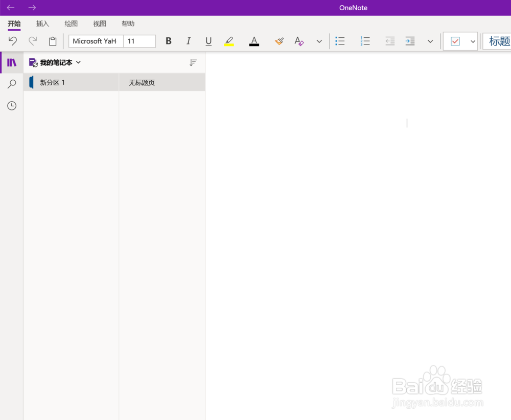Select section 新分区 1
Screen dimensions: 511x420
click(71, 82)
